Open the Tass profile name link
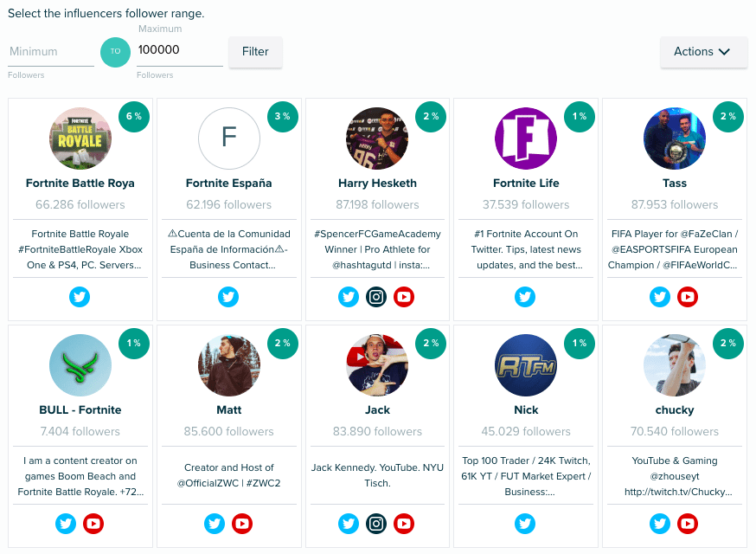Screen dimensions: 756x554 [675, 184]
